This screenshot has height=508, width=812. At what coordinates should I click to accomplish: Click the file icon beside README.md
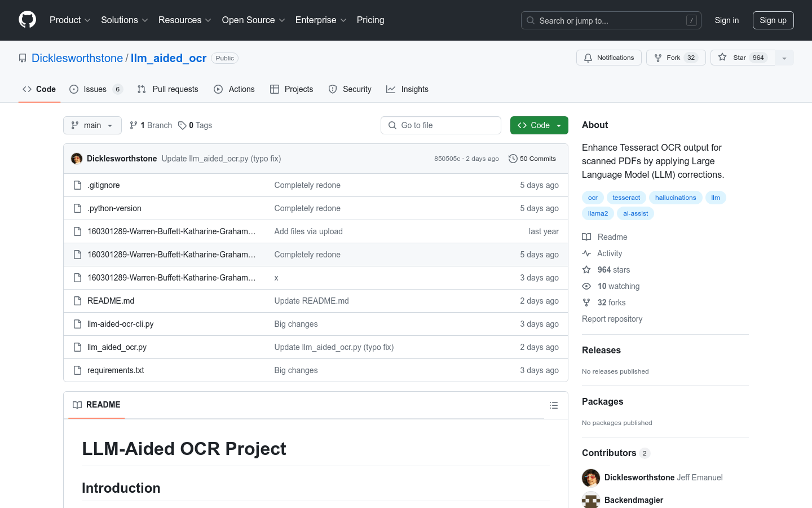(x=78, y=301)
